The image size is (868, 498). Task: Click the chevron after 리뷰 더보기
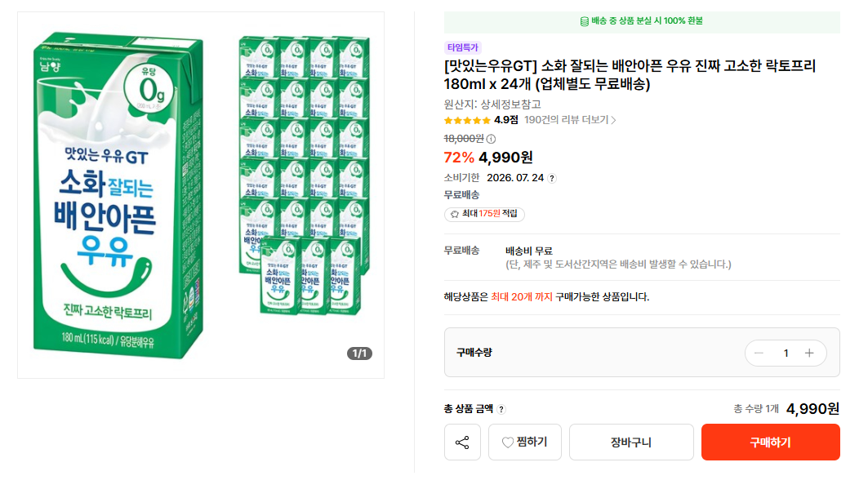click(x=613, y=120)
